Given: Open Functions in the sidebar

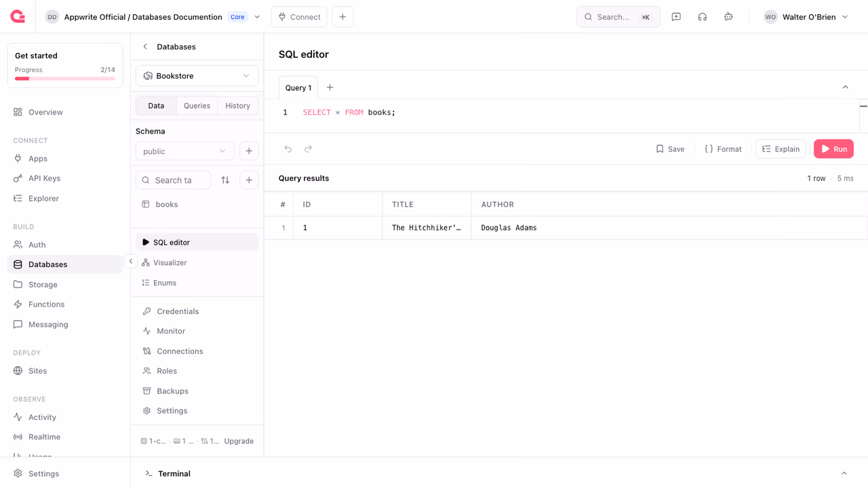Looking at the screenshot, I should point(65,305).
